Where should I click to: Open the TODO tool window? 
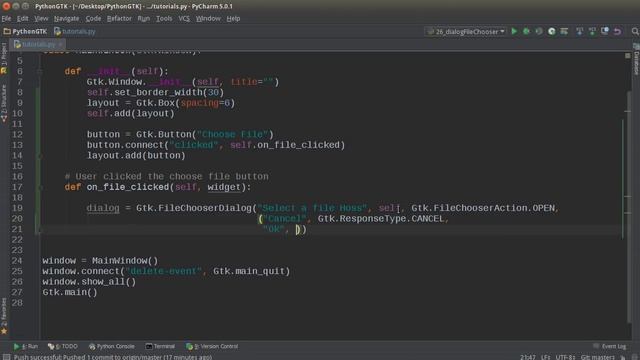coord(62,346)
